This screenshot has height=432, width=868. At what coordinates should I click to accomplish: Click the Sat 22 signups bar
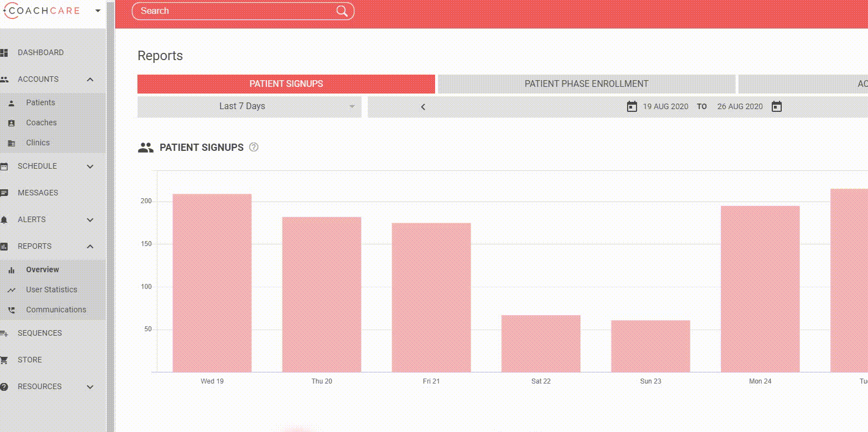pos(541,343)
